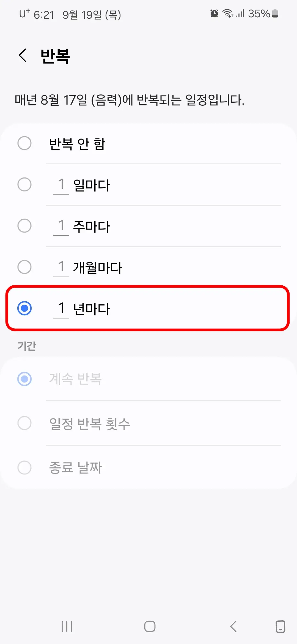Tap the back arrow beside 반복 title
The height and width of the screenshot is (644, 297).
[x=23, y=55]
